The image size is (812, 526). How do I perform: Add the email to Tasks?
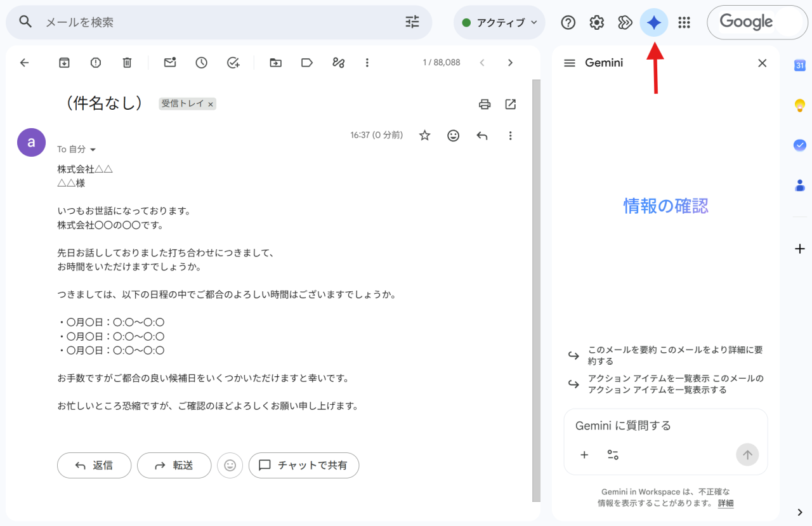point(233,62)
